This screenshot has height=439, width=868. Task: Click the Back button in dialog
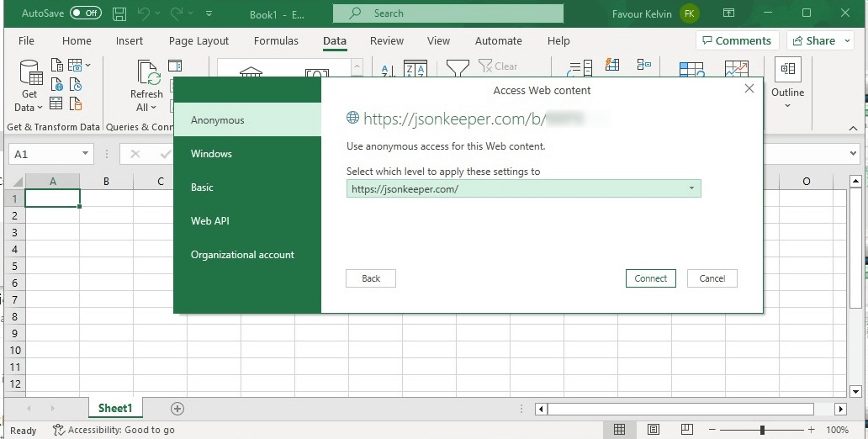coord(371,278)
